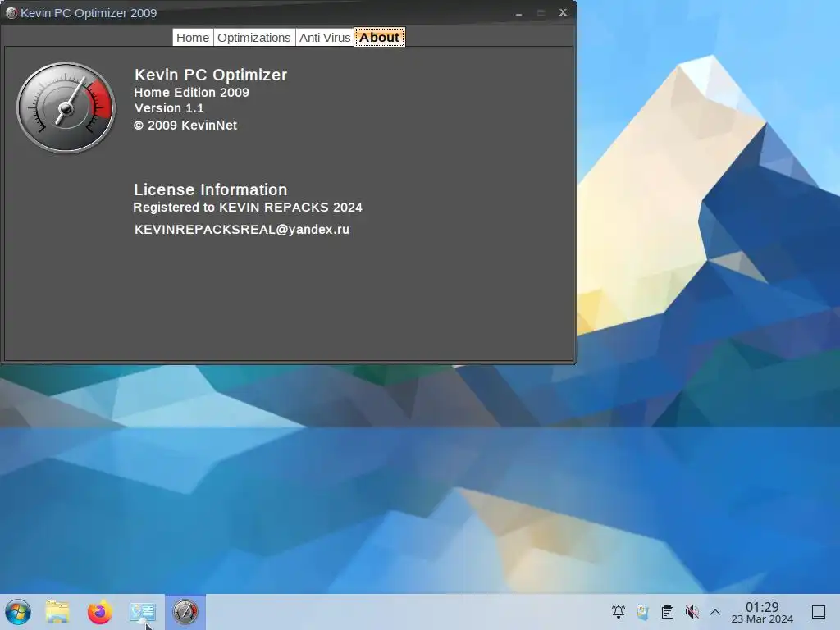Screen dimensions: 840x630
Task: Open the Optimizations tab
Action: coord(254,38)
